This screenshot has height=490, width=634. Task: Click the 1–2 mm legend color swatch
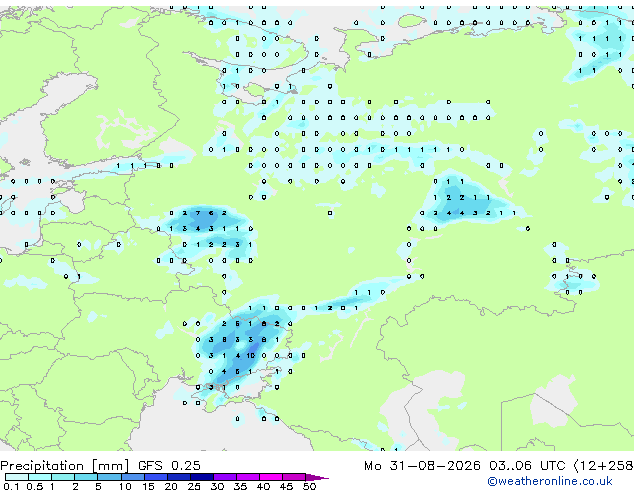coord(63,477)
